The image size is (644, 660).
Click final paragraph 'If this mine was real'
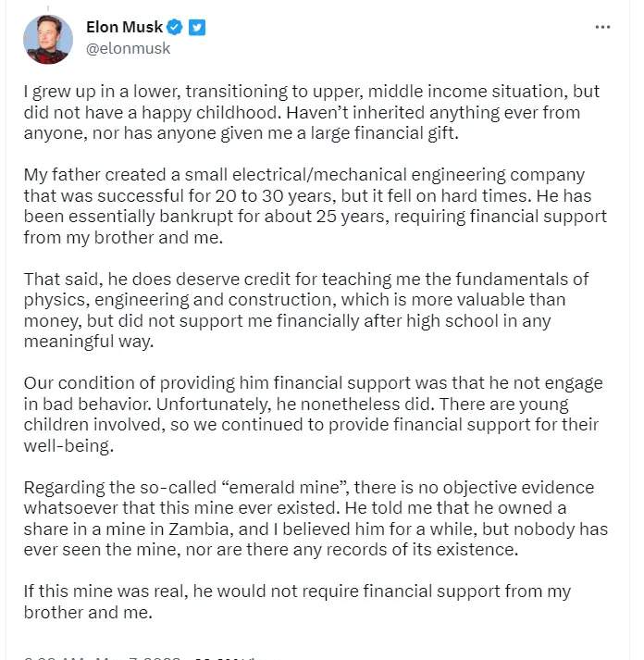(297, 602)
